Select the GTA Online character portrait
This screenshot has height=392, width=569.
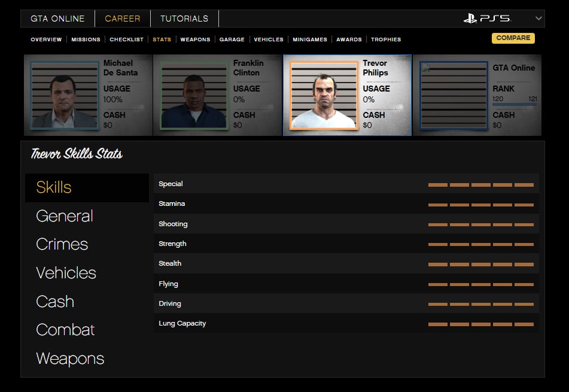(454, 96)
